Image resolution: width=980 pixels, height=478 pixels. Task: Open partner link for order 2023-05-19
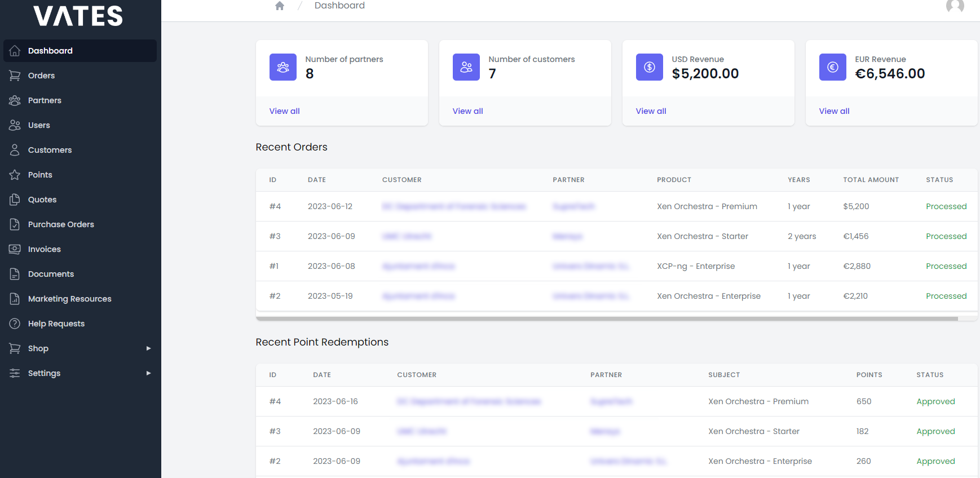591,296
